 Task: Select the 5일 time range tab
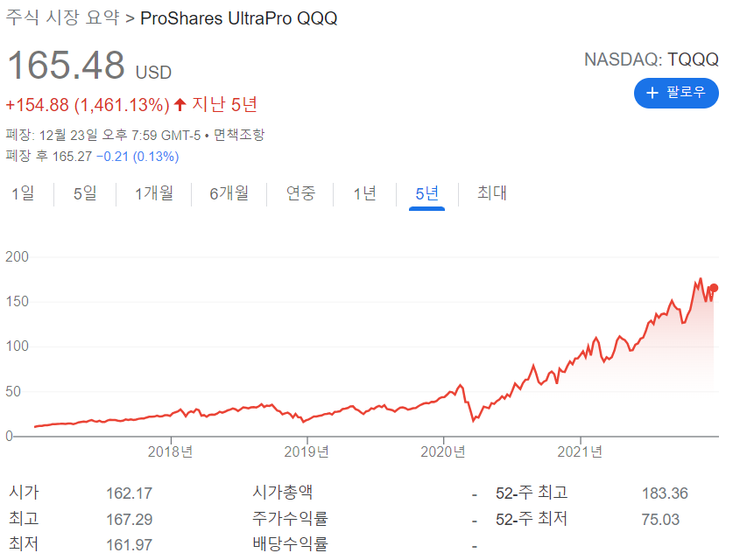[85, 193]
